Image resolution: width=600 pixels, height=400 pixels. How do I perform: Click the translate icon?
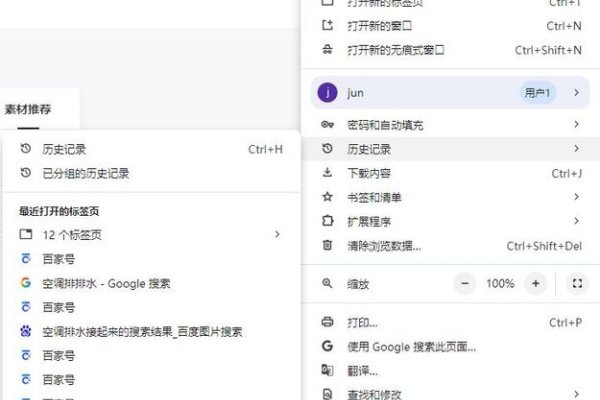[327, 370]
